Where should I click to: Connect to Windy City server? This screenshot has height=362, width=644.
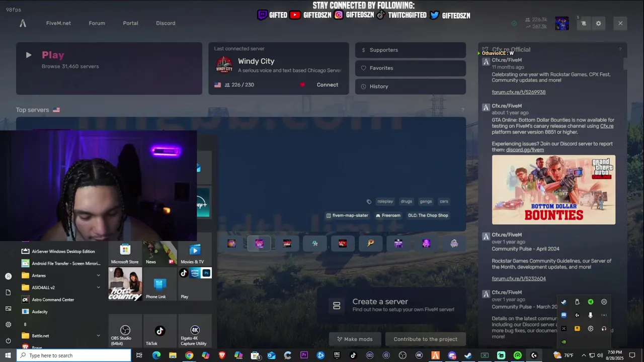328,85
